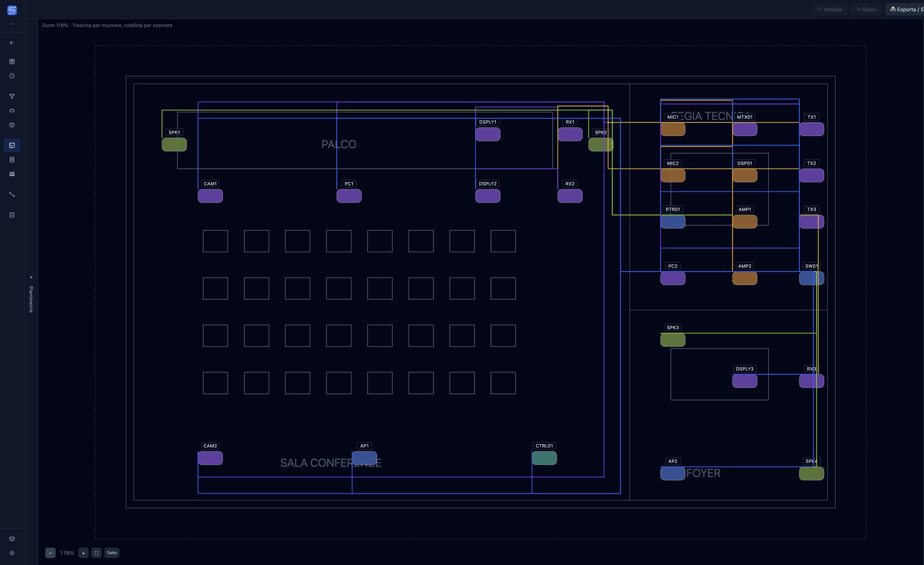Image resolution: width=924 pixels, height=565 pixels.
Task: Open the cable connection line icon in sidebar
Action: 12,194
